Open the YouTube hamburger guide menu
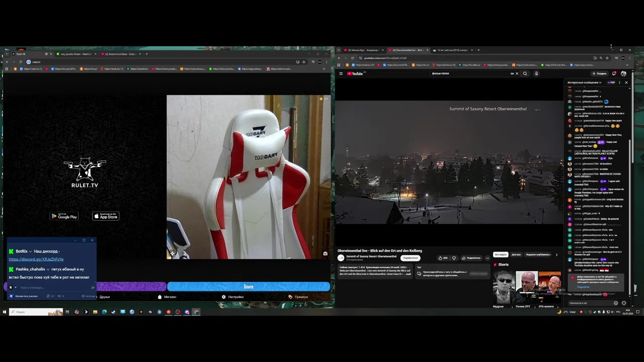 click(x=341, y=73)
